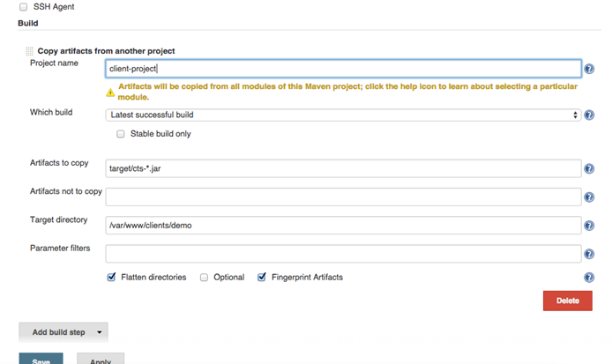The height and width of the screenshot is (364, 612).
Task: Uncheck the Flatten directories checkbox
Action: click(111, 277)
